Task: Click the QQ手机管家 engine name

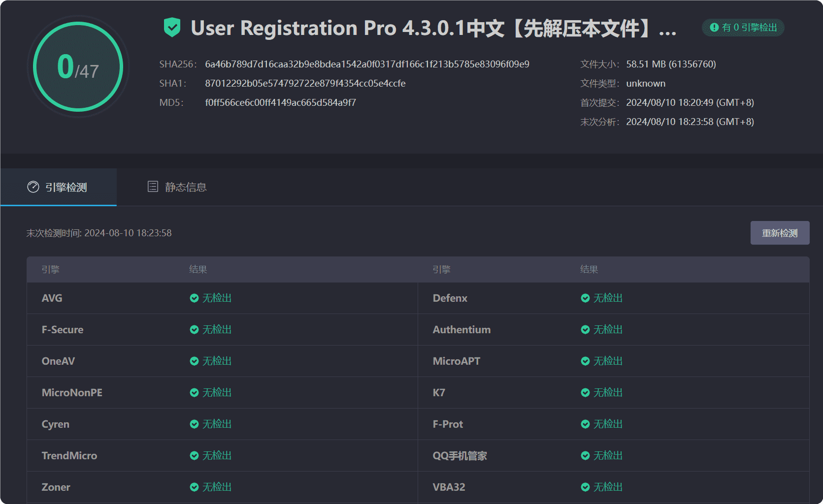Action: [x=460, y=456]
